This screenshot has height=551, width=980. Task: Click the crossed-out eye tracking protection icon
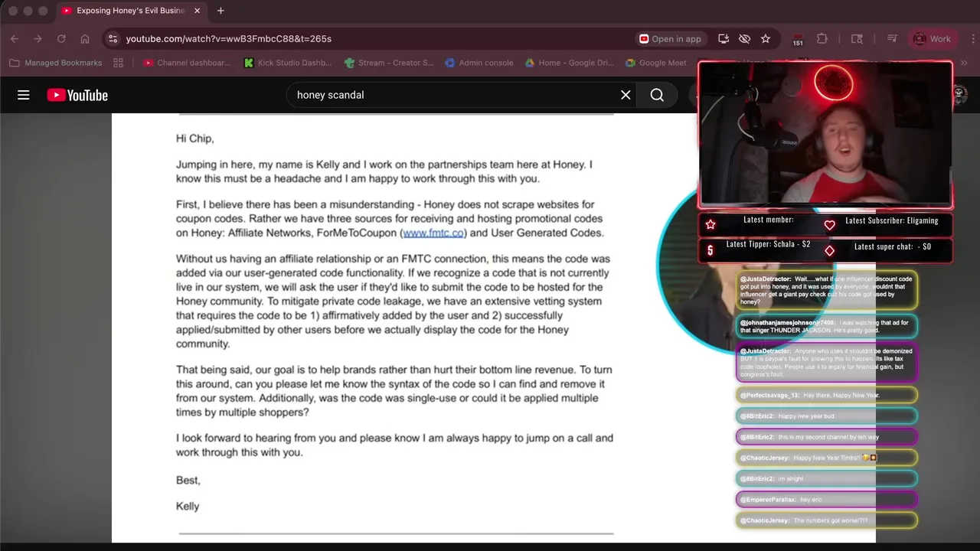pyautogui.click(x=744, y=38)
